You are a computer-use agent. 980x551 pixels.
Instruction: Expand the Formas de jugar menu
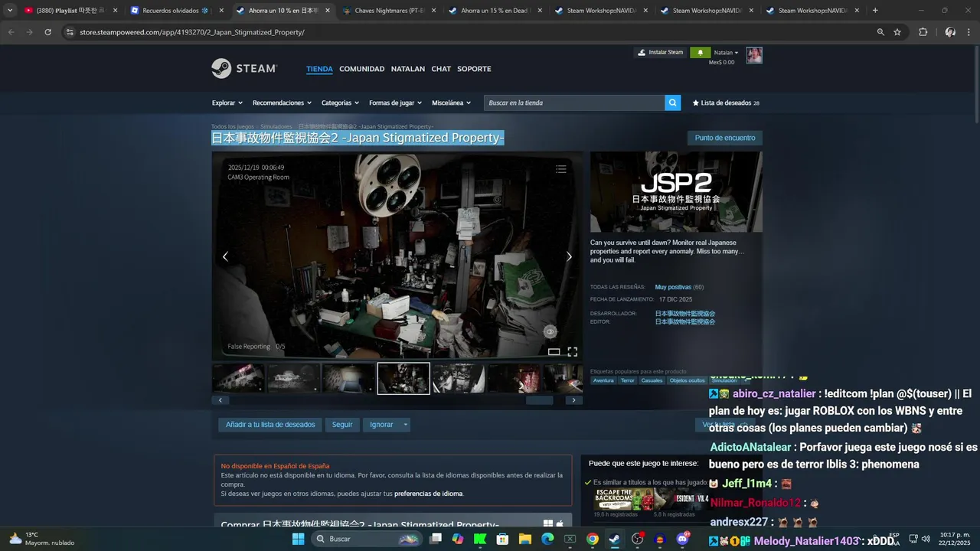tap(396, 103)
